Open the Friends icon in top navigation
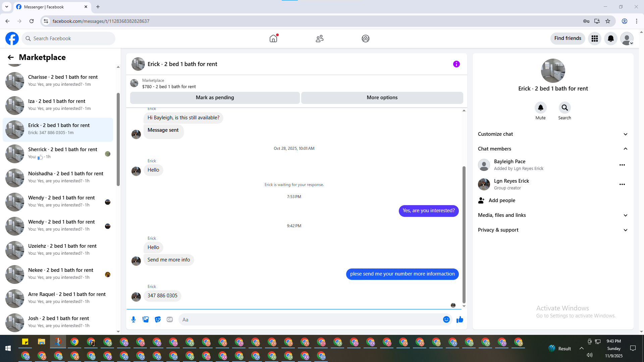The image size is (644, 362). pyautogui.click(x=320, y=39)
